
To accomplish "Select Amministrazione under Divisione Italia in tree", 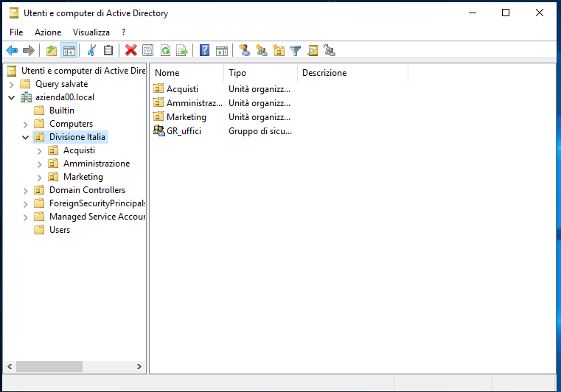I will point(97,163).
